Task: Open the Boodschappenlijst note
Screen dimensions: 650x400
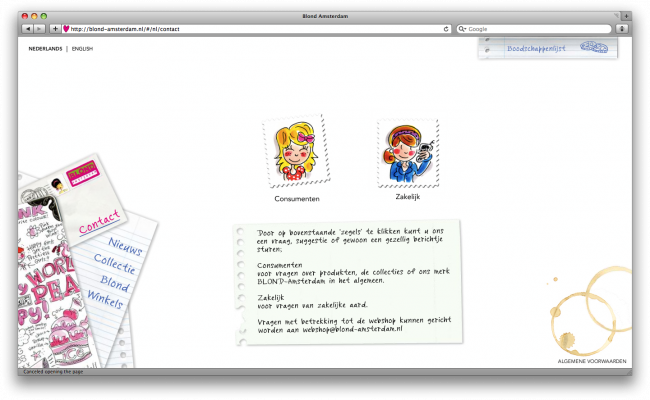Action: 548,48
